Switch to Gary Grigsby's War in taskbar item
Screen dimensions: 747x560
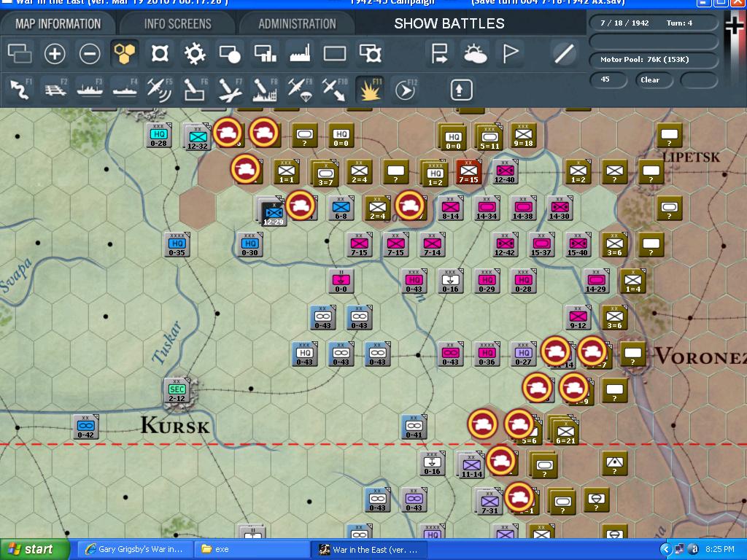[135, 549]
